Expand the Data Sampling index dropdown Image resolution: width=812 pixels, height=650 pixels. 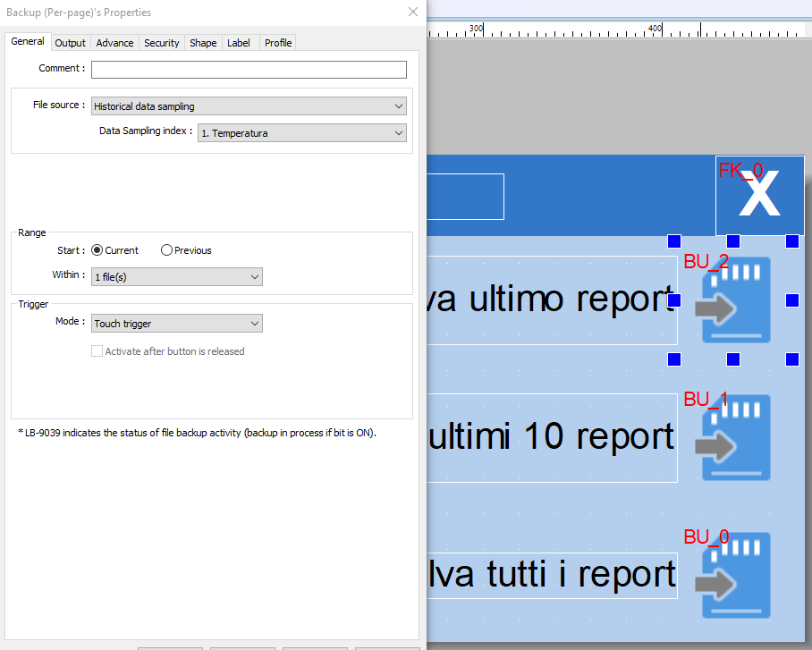click(301, 133)
